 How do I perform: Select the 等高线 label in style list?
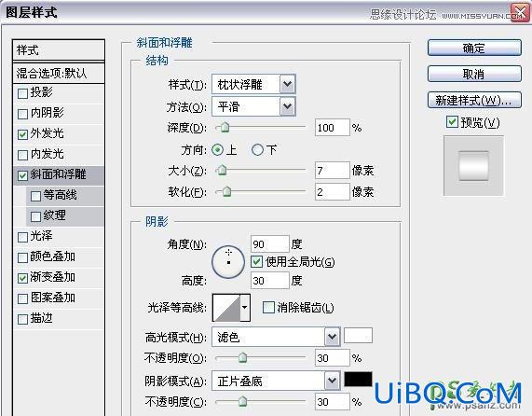click(60, 195)
